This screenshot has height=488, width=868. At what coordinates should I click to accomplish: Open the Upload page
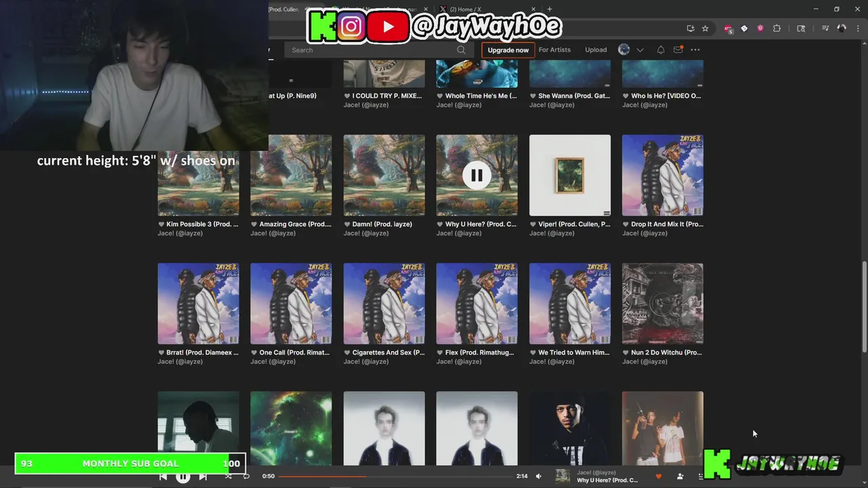click(596, 49)
